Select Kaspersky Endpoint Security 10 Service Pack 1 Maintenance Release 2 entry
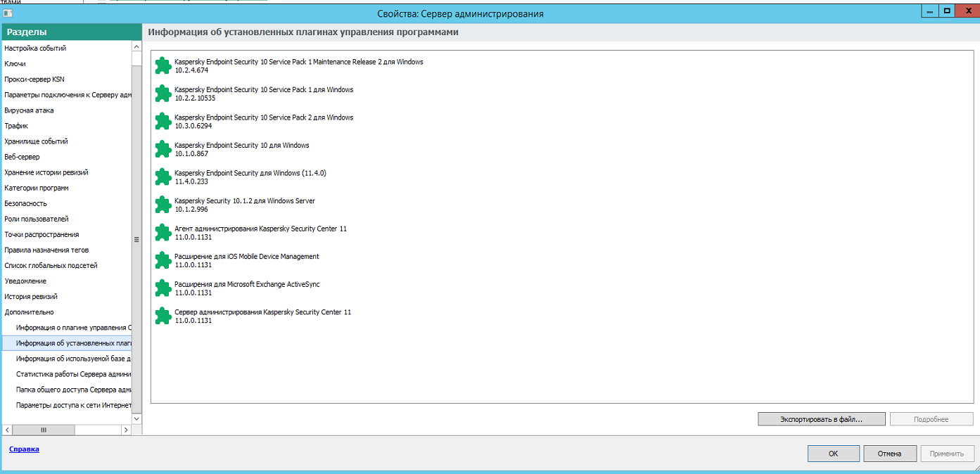Screen dimensions: 980x474 298,62
